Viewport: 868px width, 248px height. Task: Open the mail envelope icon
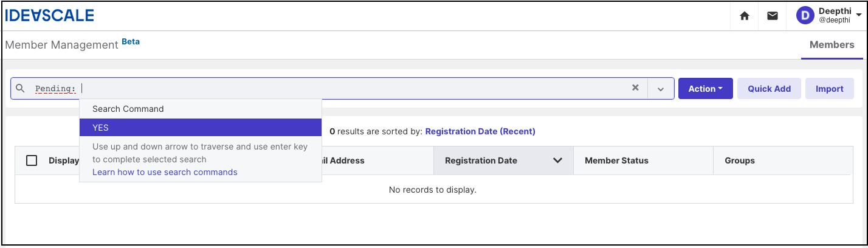tap(772, 16)
